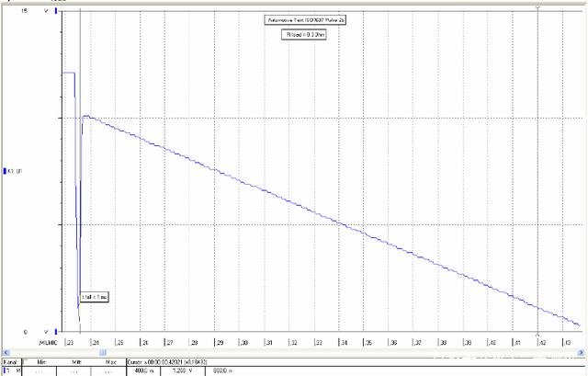Click the K1 U1 channel label
This screenshot has width=588, height=376.
pyautogui.click(x=13, y=171)
